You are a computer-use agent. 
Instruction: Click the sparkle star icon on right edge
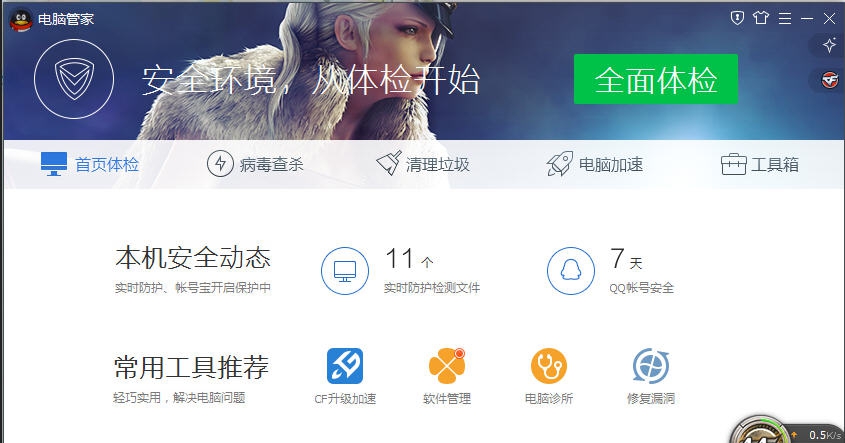[x=829, y=45]
